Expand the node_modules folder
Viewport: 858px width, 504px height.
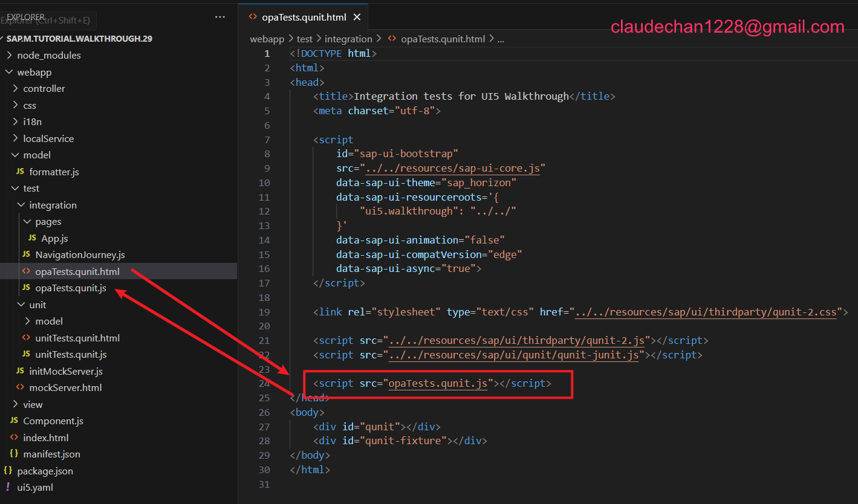tap(9, 55)
